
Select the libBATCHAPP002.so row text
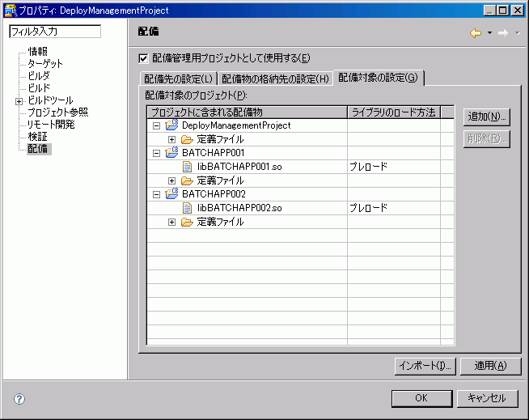click(239, 208)
